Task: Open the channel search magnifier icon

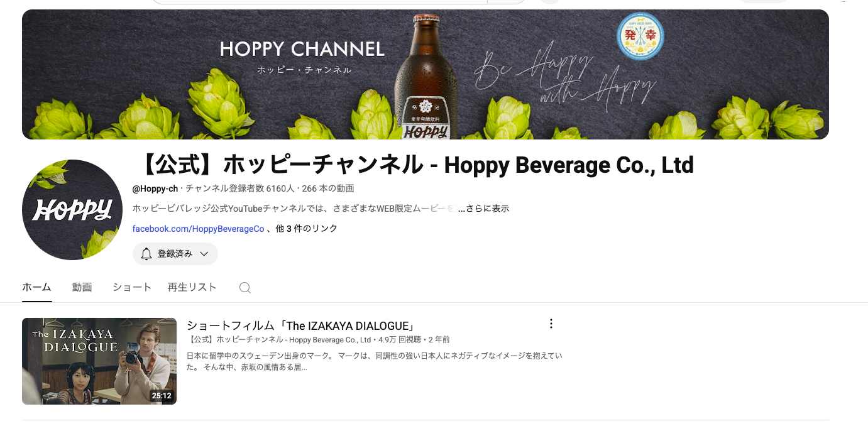Action: [245, 288]
